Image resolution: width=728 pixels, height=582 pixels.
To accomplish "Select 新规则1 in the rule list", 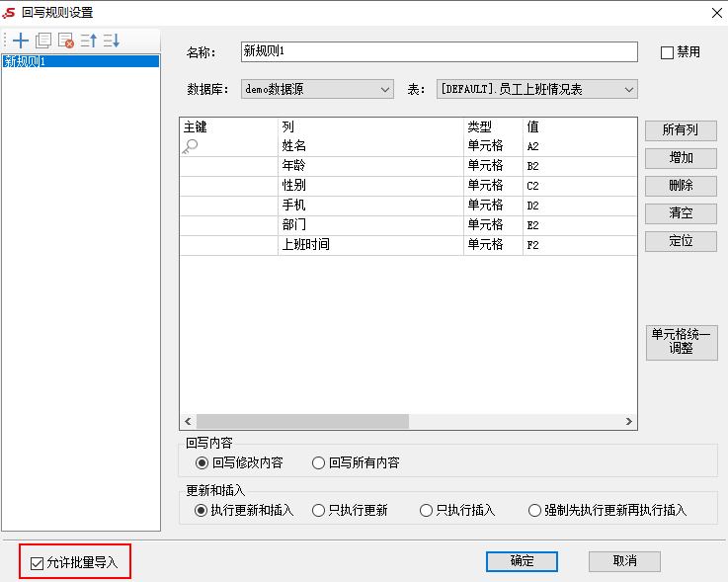I will (x=81, y=61).
